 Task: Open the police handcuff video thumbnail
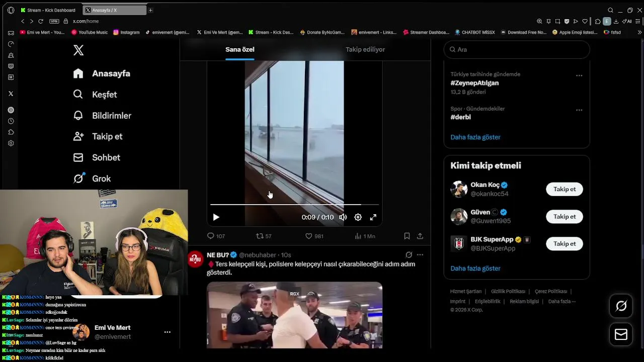click(x=294, y=315)
